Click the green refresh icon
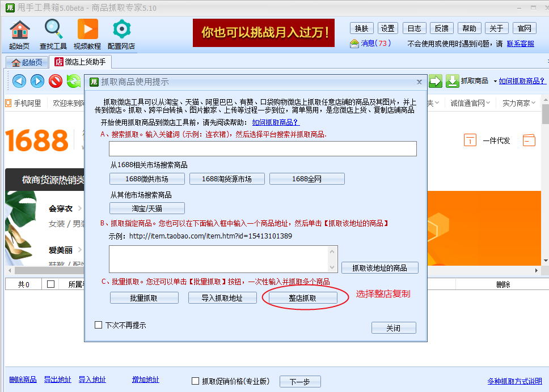 (74, 81)
